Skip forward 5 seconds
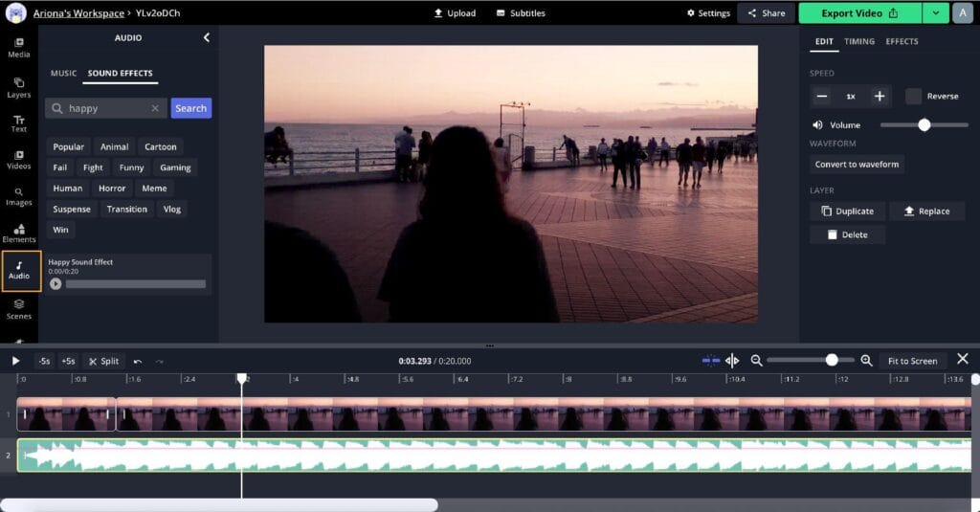This screenshot has width=980, height=512. pos(68,361)
